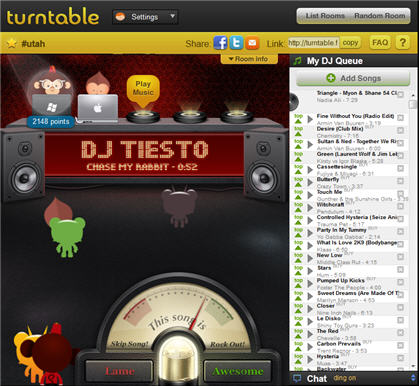Preview Fine Without You with play arrow

[x=310, y=119]
